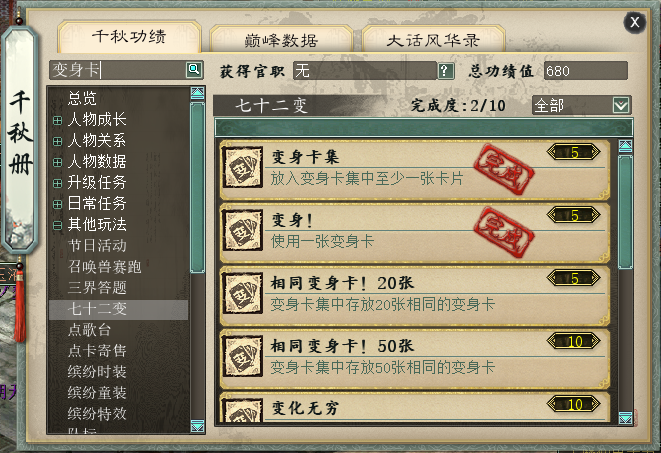
Task: Click scroll-down arrow of category tree
Action: point(197,426)
